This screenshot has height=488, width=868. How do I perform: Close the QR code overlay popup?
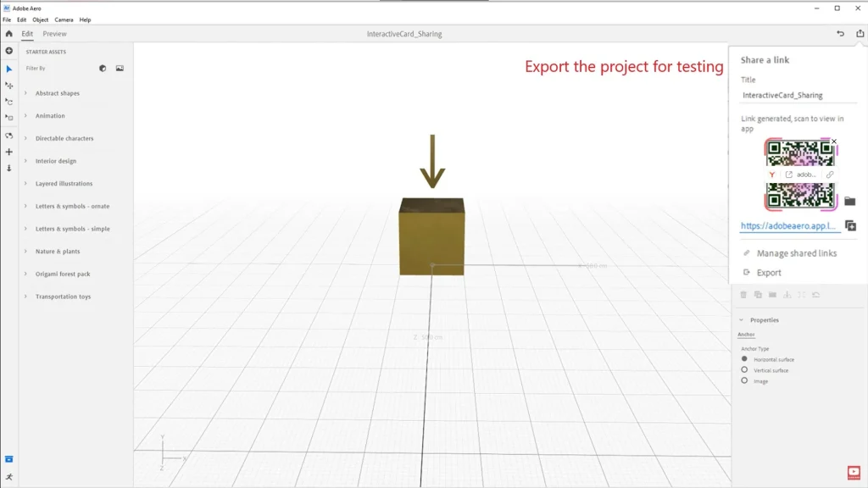(x=834, y=141)
